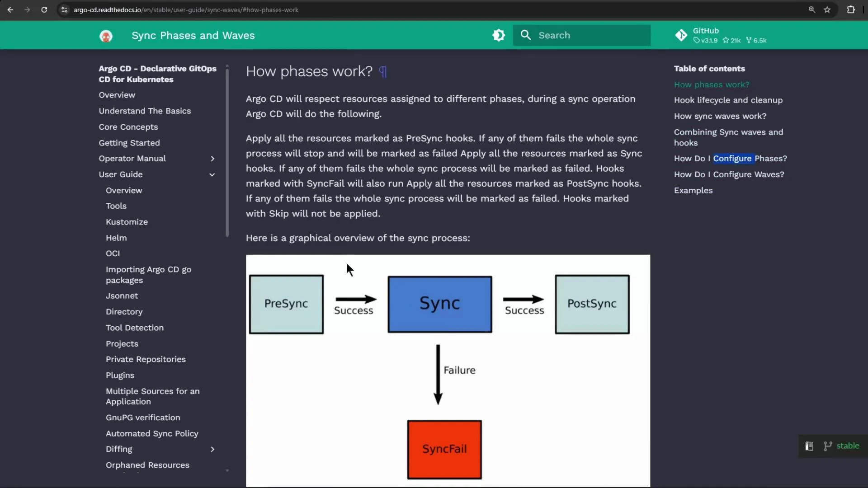Click the GitHub git logo icon
868x488 pixels.
click(x=681, y=35)
